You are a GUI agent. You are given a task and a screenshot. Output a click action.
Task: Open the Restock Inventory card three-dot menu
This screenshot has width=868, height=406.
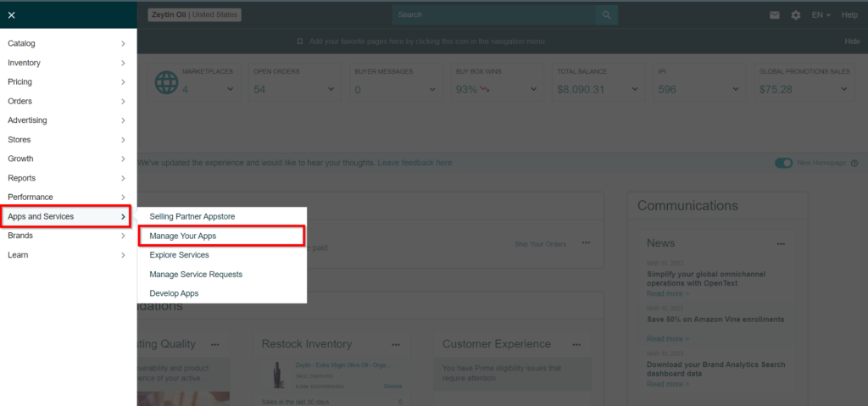coord(396,344)
